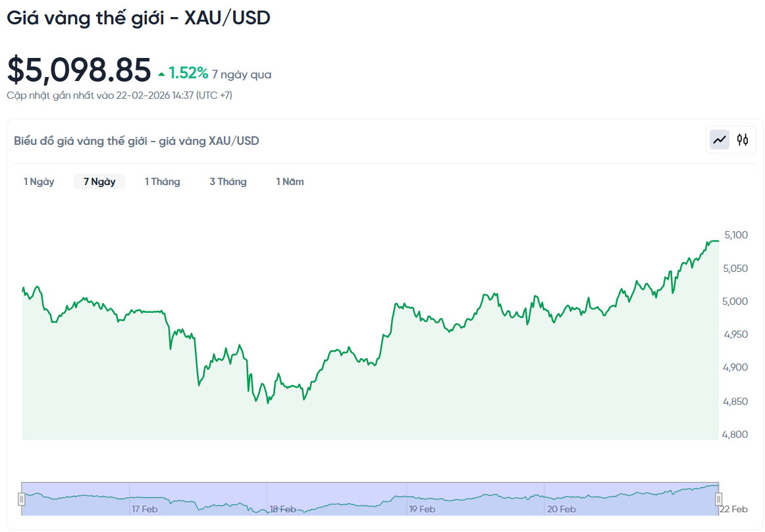Switch chart to 3 Tháng range

click(228, 182)
